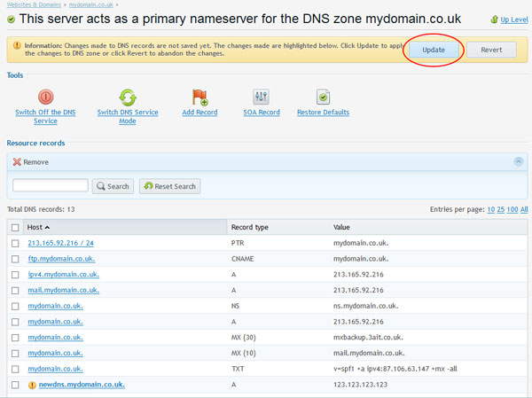Click the v=spf1 TXT record value

[x=395, y=369]
